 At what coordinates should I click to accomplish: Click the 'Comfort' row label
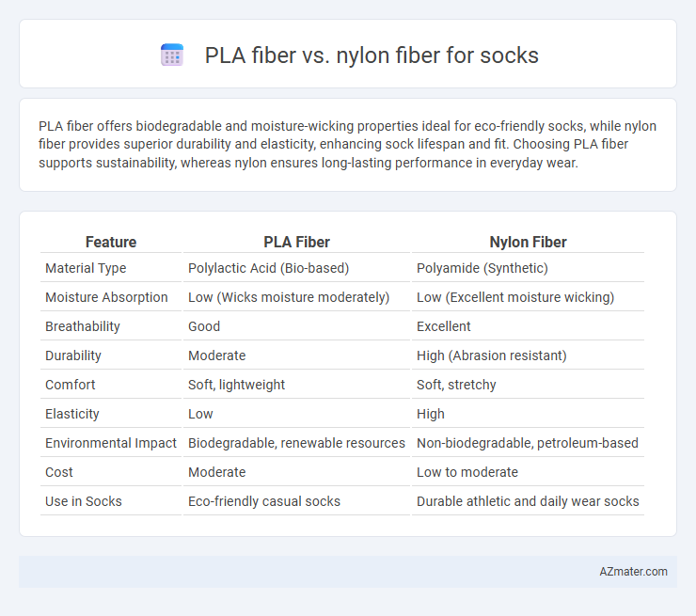pyautogui.click(x=71, y=385)
